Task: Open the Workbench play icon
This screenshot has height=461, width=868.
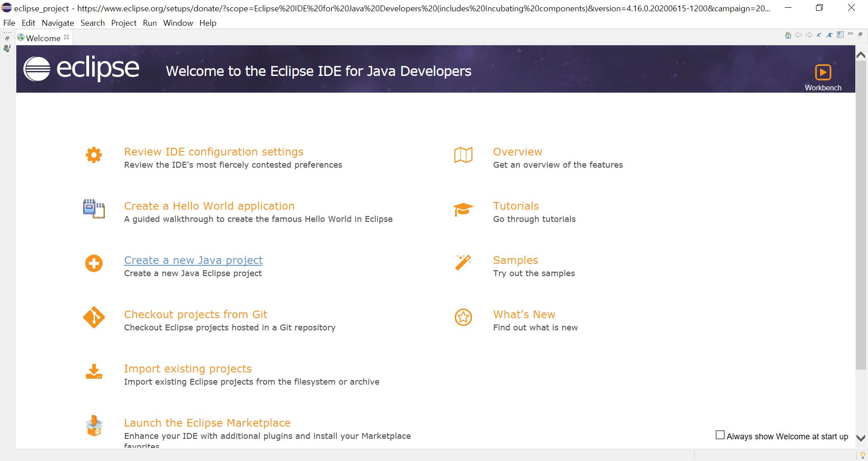Action: coord(823,72)
